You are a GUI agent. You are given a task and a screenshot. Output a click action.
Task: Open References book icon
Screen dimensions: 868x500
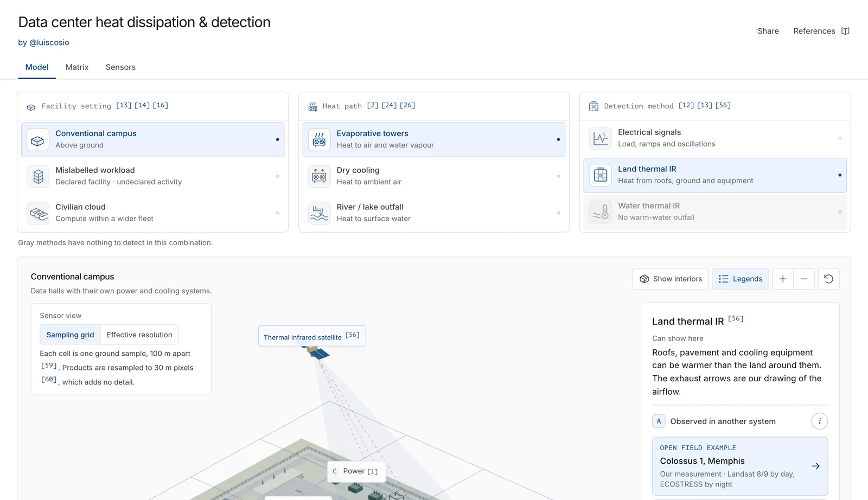[x=845, y=31]
